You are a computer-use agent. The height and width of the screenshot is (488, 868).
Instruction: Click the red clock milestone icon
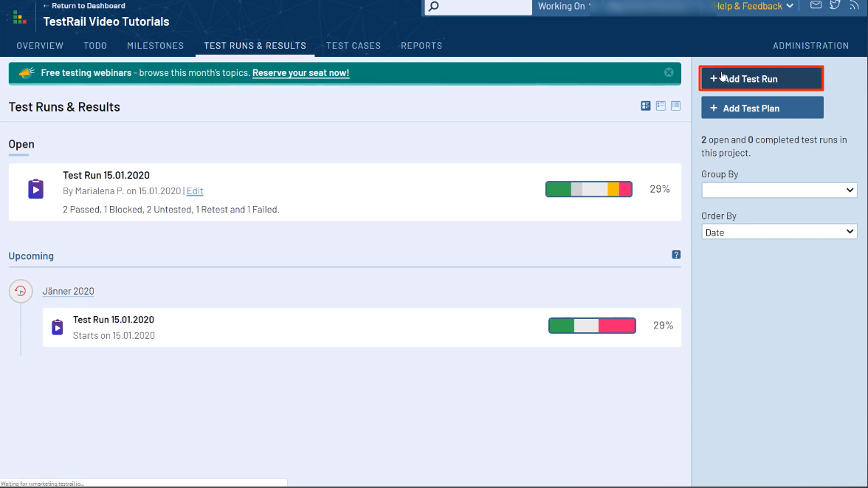(21, 291)
